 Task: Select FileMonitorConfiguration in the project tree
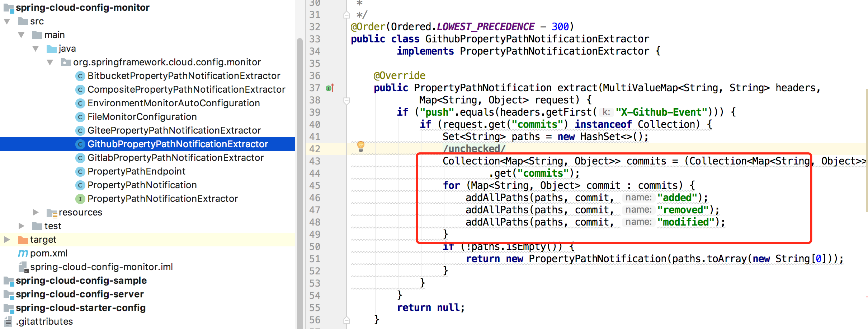(x=142, y=117)
